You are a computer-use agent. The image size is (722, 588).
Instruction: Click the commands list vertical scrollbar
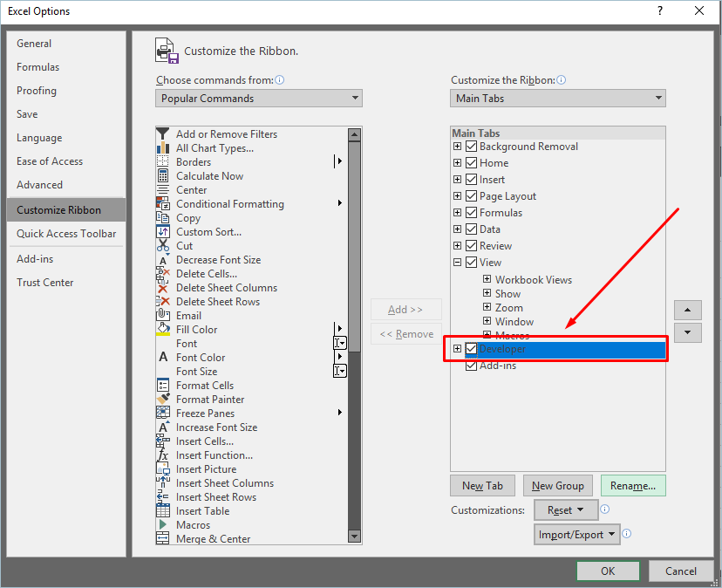(x=354, y=332)
